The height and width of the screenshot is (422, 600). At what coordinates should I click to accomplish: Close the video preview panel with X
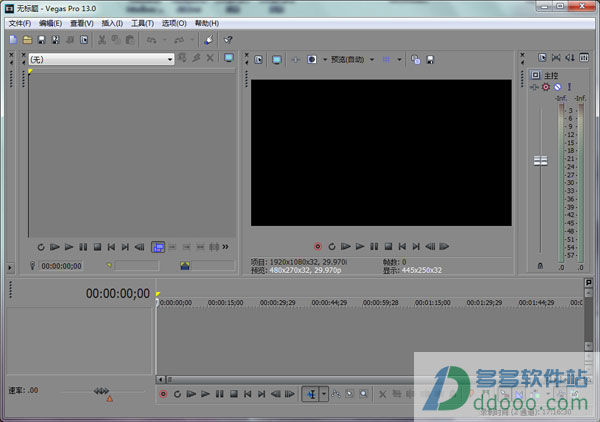246,55
